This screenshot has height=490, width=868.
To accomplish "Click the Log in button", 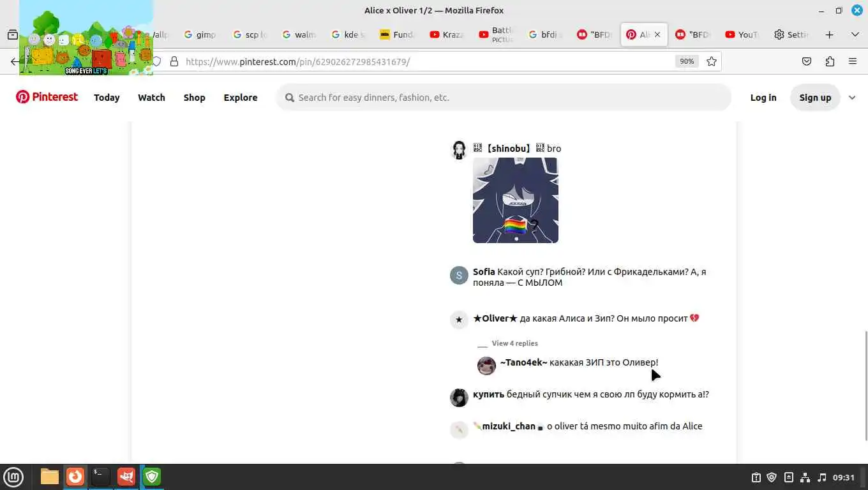I will click(x=763, y=98).
